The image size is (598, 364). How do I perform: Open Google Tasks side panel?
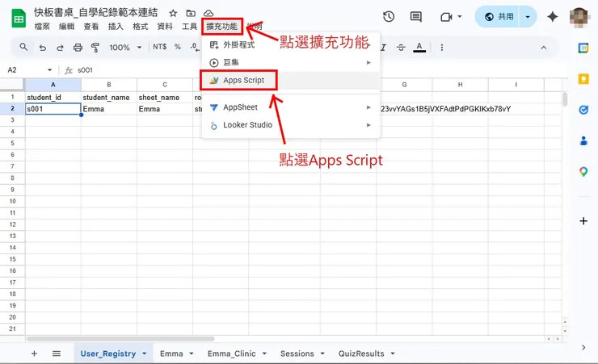[x=583, y=110]
